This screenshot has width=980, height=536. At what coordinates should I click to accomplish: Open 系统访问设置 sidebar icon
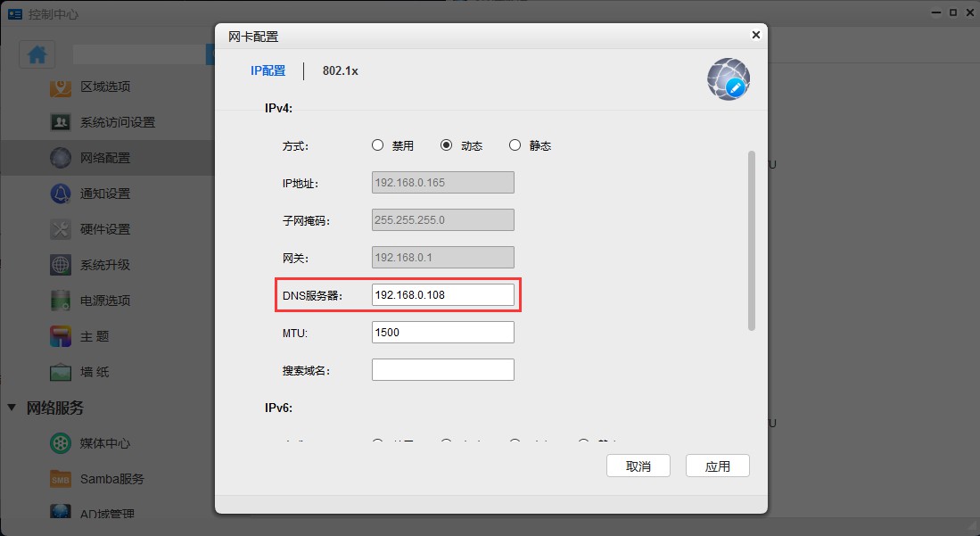point(60,122)
